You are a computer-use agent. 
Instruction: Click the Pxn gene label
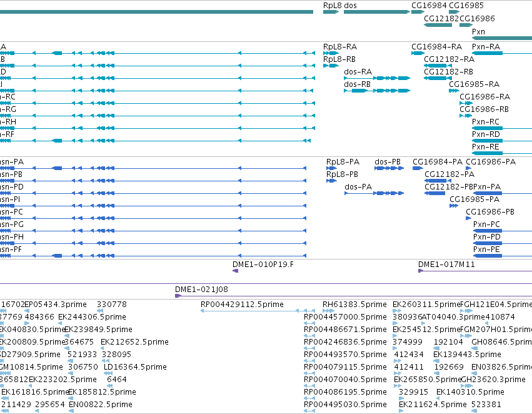[x=478, y=31]
